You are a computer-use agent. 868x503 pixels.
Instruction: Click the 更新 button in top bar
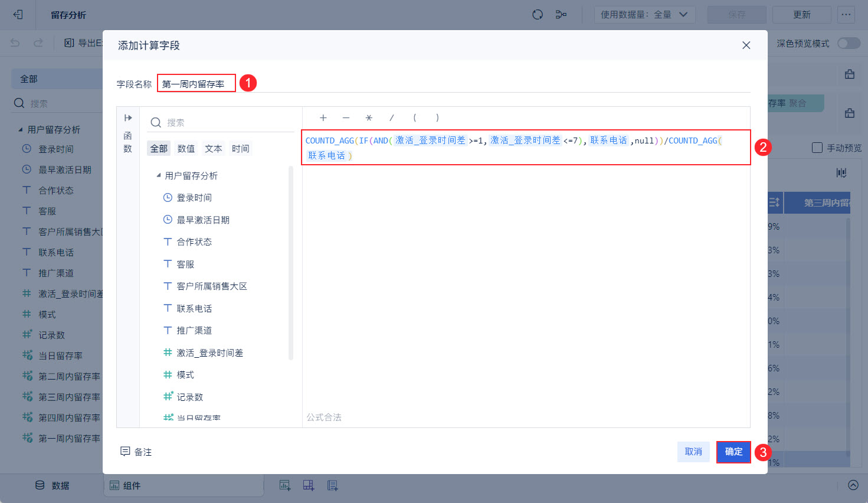(802, 15)
